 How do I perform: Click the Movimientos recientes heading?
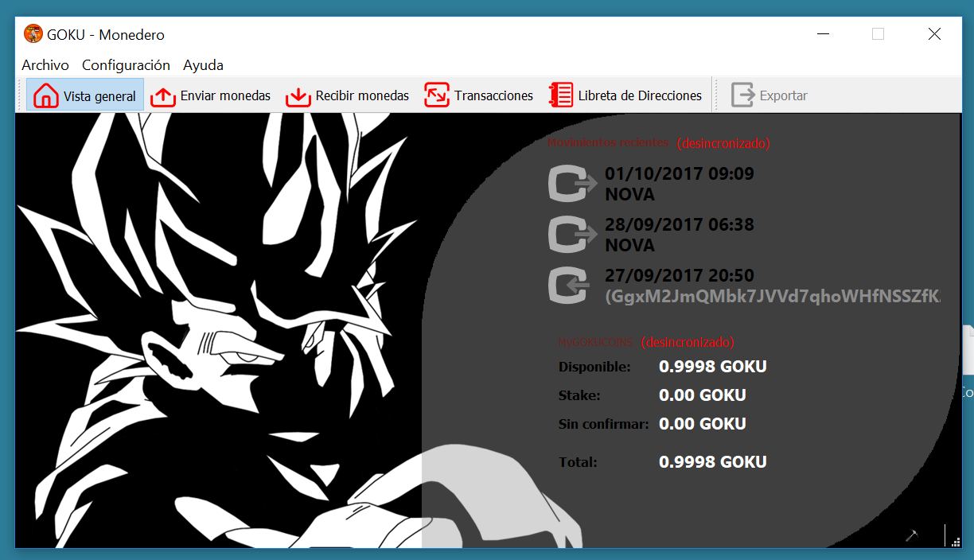pos(608,142)
